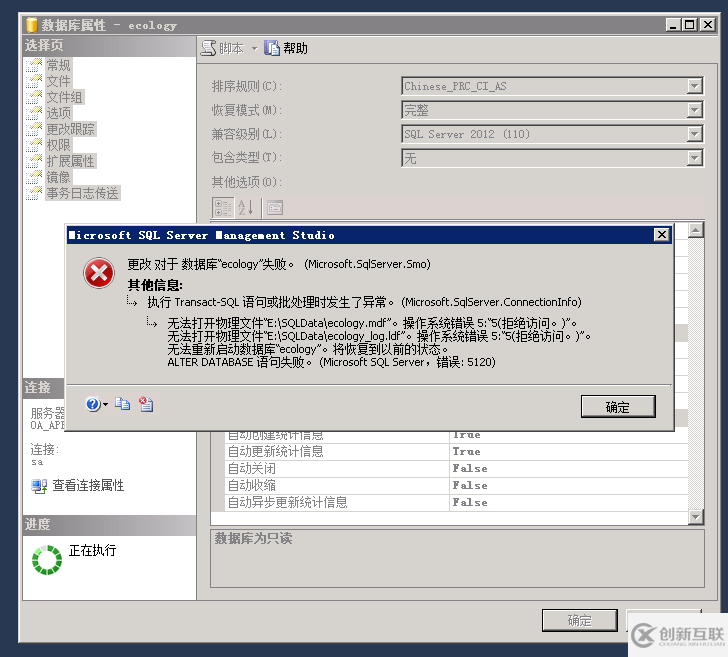This screenshot has width=728, height=657.
Task: Click 确定 in the error dialog
Action: point(618,407)
